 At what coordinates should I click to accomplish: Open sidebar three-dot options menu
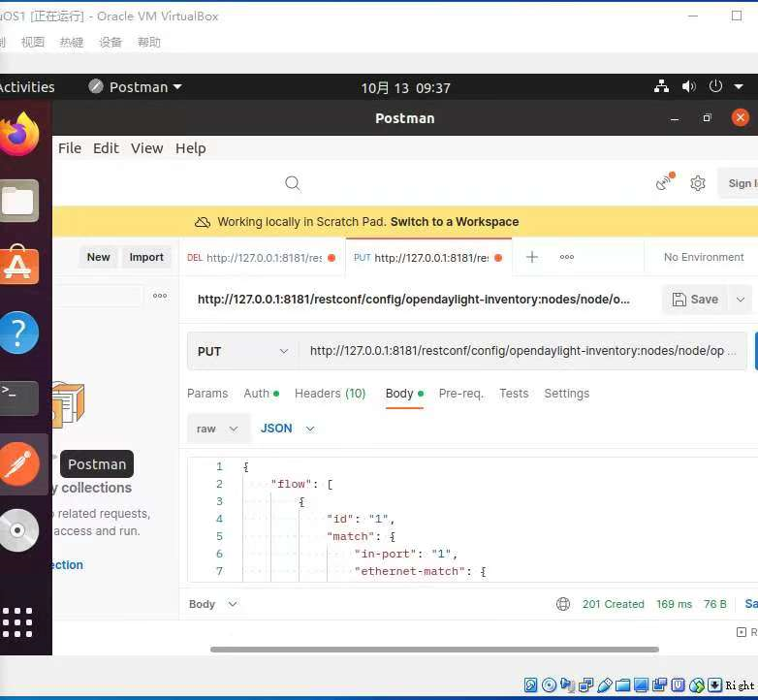point(160,296)
